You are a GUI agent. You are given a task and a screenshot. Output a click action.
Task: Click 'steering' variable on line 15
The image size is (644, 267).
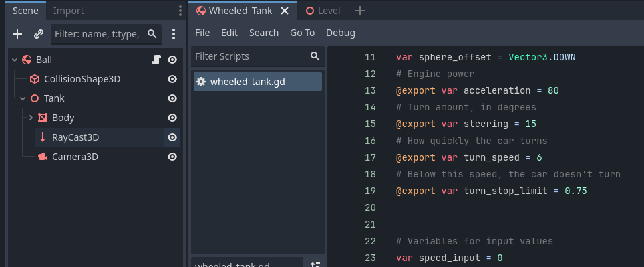tap(486, 124)
